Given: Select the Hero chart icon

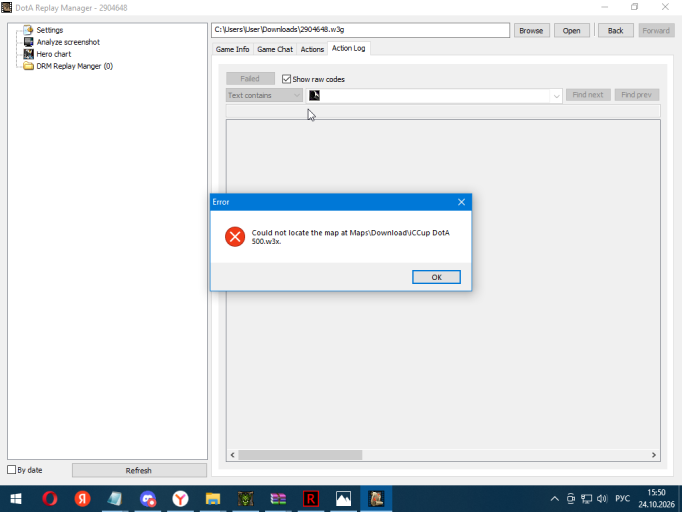Looking at the screenshot, I should pos(28,54).
